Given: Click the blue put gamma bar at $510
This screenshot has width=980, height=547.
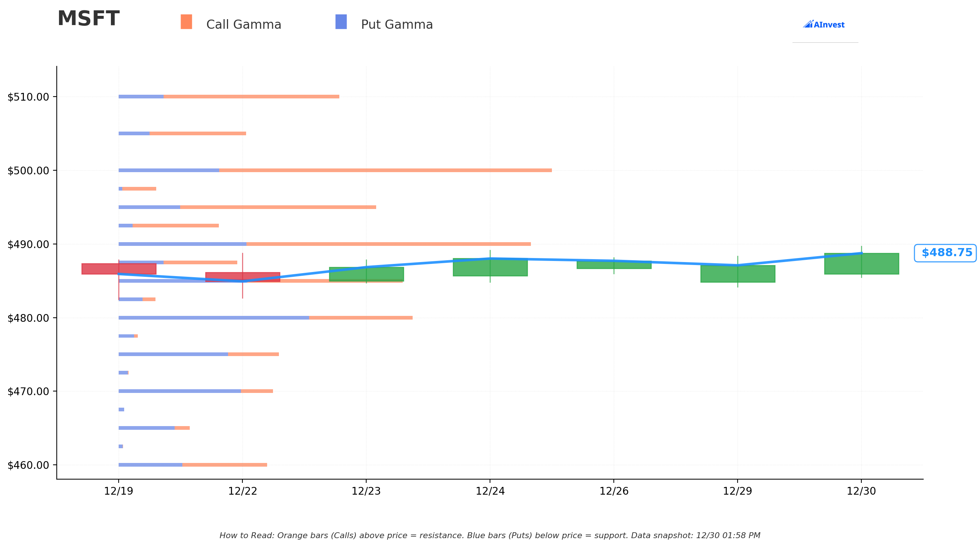Looking at the screenshot, I should pyautogui.click(x=141, y=97).
